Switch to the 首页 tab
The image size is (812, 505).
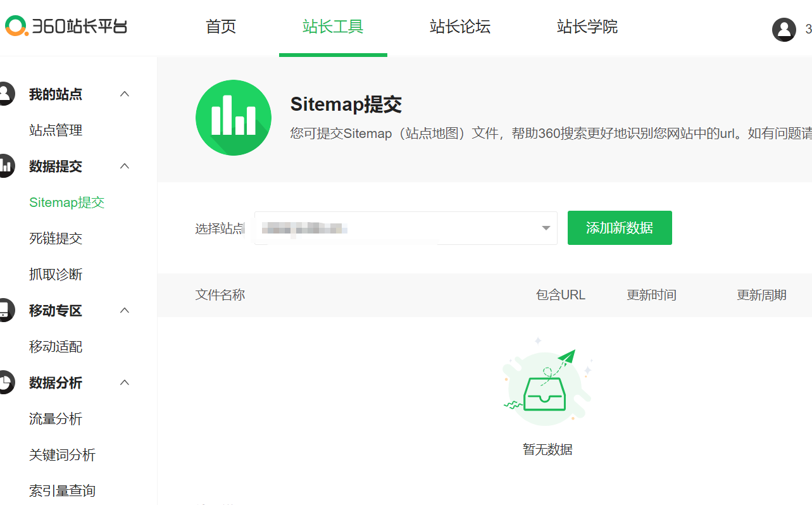[220, 28]
